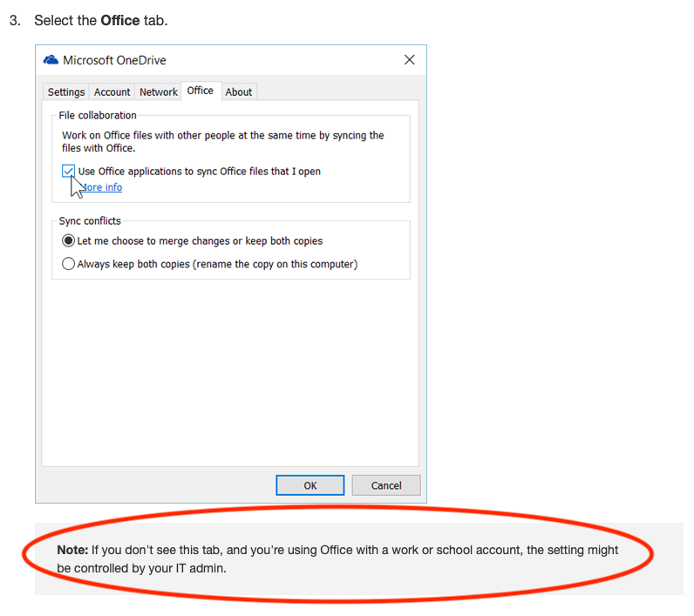Open the About tab
Viewport: 694px width, 616px height.
pyautogui.click(x=239, y=92)
